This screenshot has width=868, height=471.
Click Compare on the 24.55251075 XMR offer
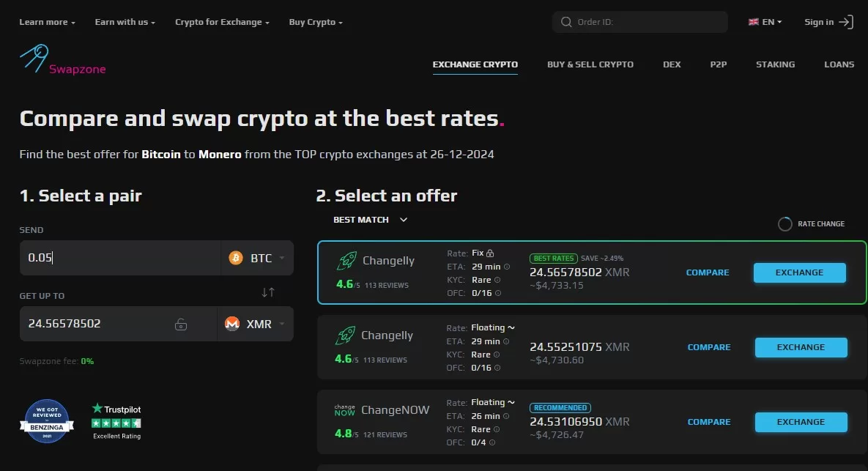point(709,347)
